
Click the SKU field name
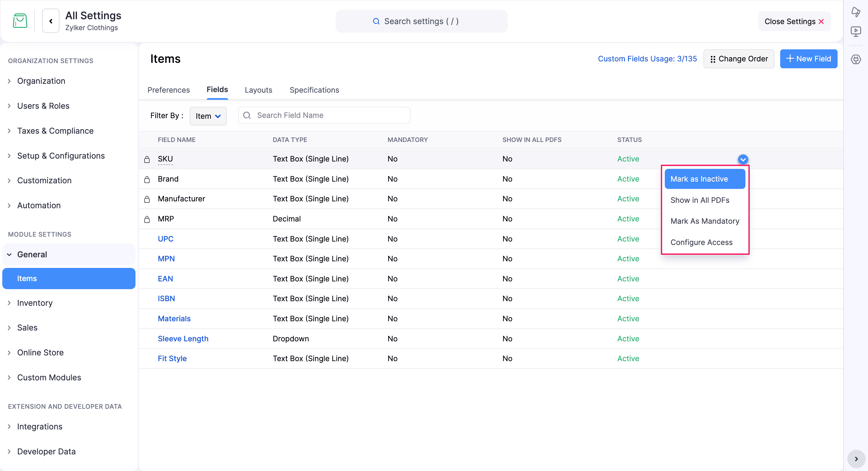coord(165,159)
